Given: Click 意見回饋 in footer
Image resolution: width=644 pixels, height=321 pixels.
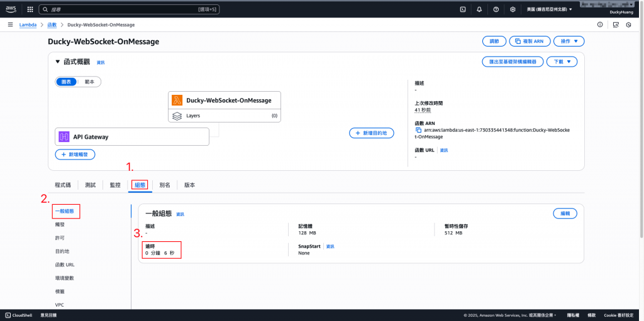Looking at the screenshot, I should click(x=48, y=315).
